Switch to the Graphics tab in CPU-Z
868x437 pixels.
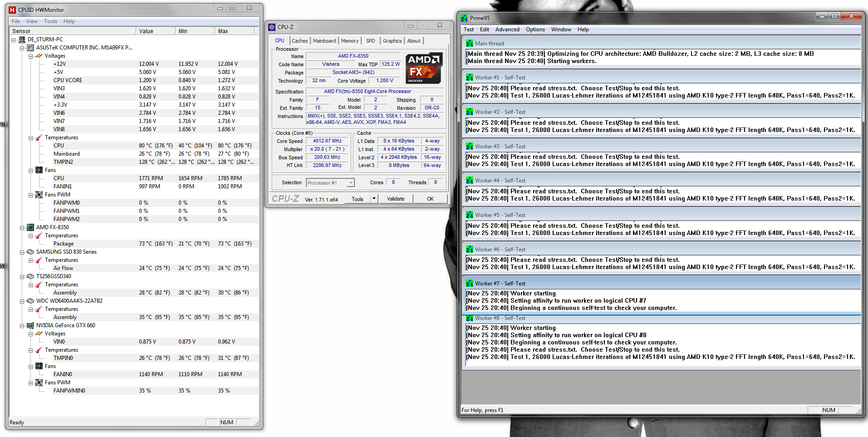(x=392, y=41)
